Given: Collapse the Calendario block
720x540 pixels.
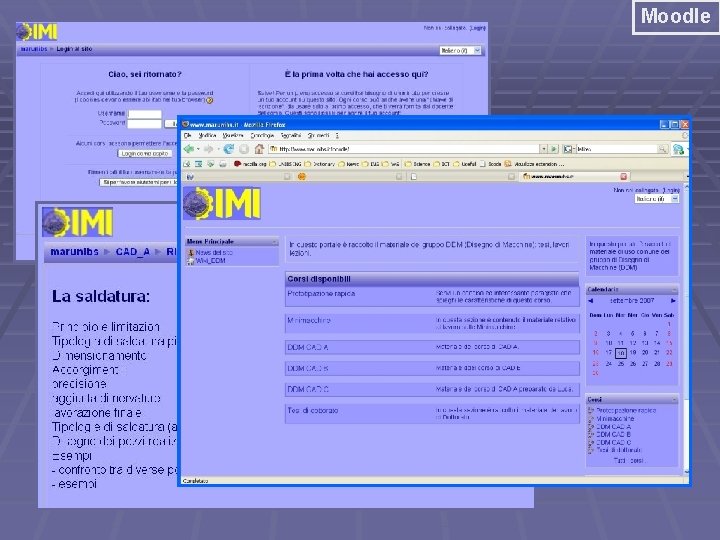Looking at the screenshot, I should 674,289.
